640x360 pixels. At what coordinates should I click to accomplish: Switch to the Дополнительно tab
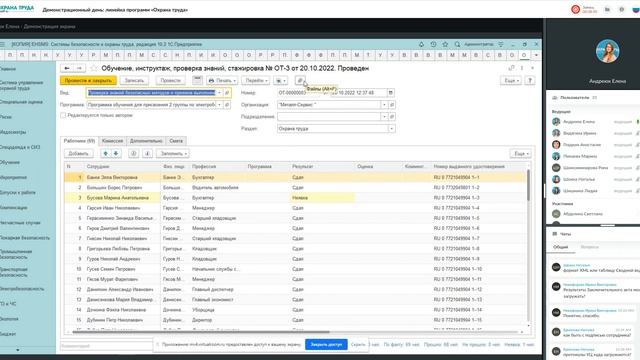coord(146,141)
